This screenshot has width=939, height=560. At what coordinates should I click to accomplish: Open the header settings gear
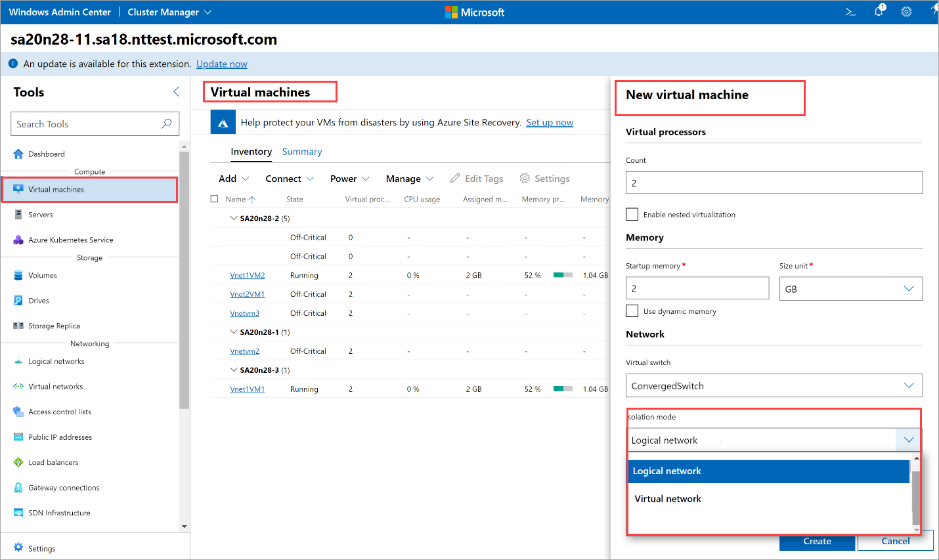[906, 12]
